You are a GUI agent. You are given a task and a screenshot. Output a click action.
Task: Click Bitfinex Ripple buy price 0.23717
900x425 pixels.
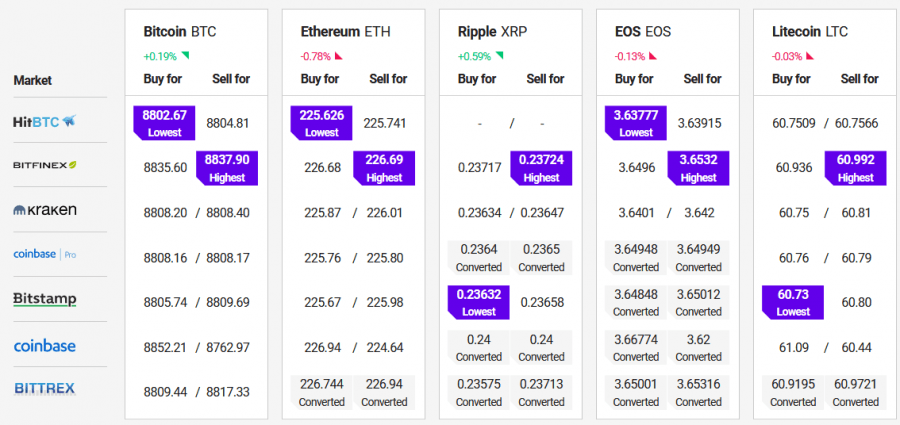[x=480, y=168]
